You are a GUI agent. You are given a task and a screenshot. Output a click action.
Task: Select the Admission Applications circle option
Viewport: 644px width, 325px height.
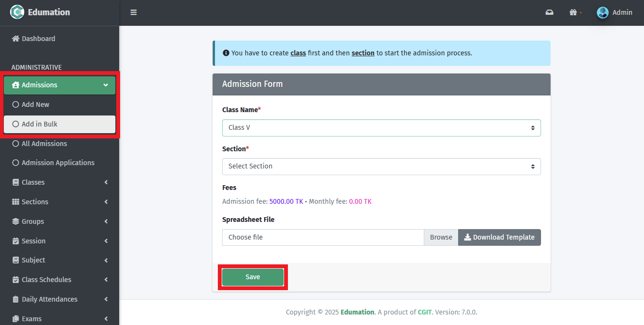[16, 163]
